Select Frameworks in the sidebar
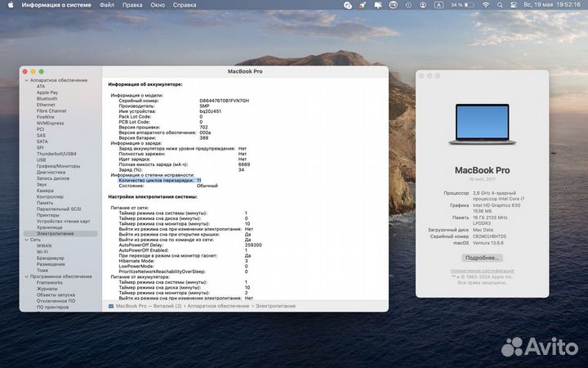Image resolution: width=588 pixels, height=368 pixels. click(x=50, y=282)
